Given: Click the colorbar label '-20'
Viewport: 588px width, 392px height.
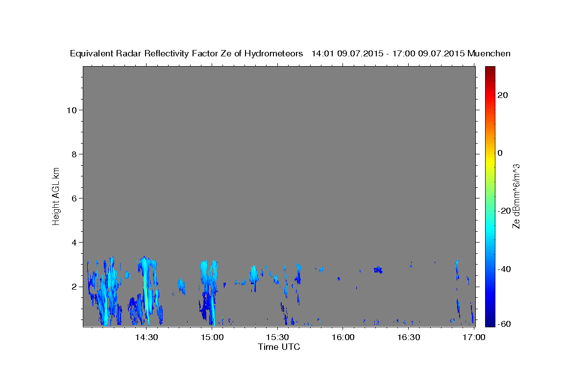Looking at the screenshot, I should (x=504, y=211).
